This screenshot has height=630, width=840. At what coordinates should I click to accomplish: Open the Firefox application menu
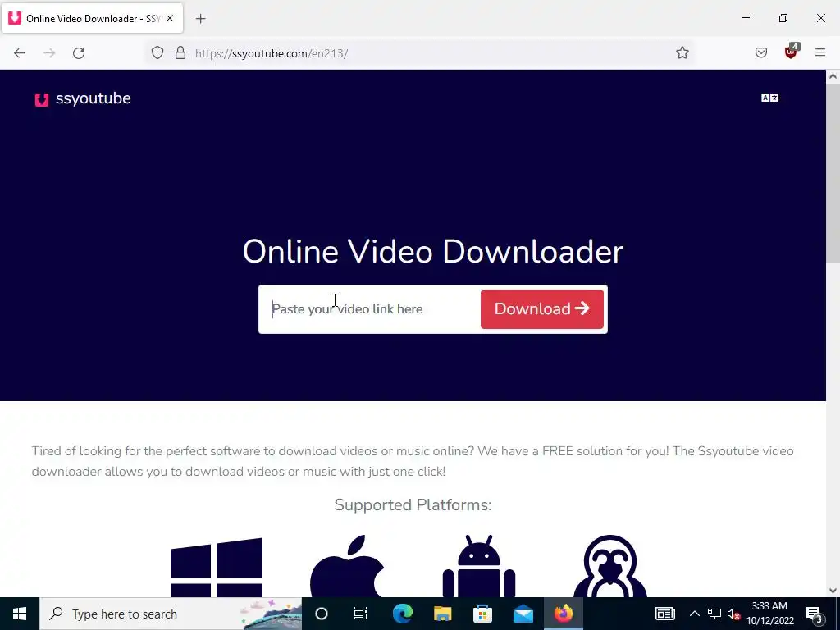[x=819, y=52]
